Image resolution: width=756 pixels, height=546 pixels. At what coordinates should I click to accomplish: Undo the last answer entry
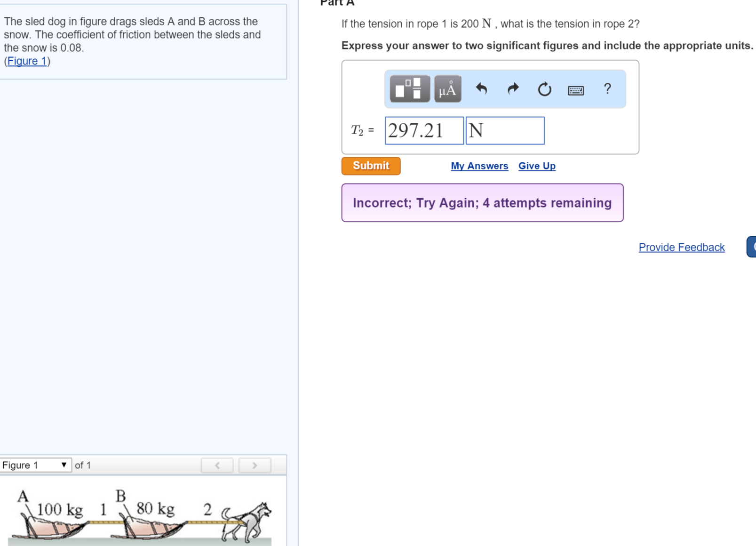click(481, 89)
